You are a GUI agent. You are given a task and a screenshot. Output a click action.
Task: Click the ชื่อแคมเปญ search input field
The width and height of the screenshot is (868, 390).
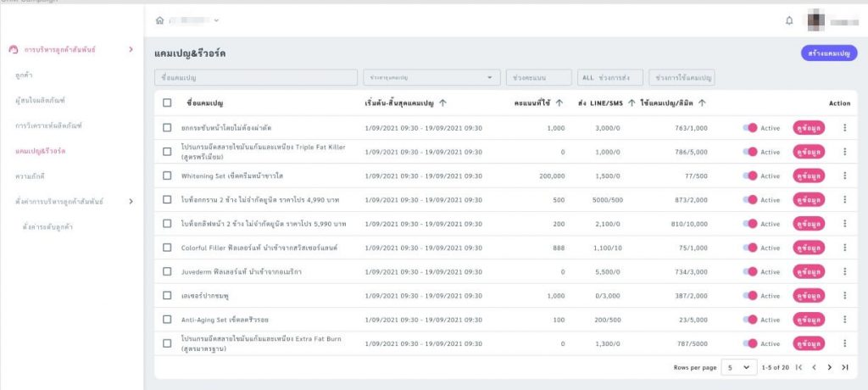[x=256, y=77]
